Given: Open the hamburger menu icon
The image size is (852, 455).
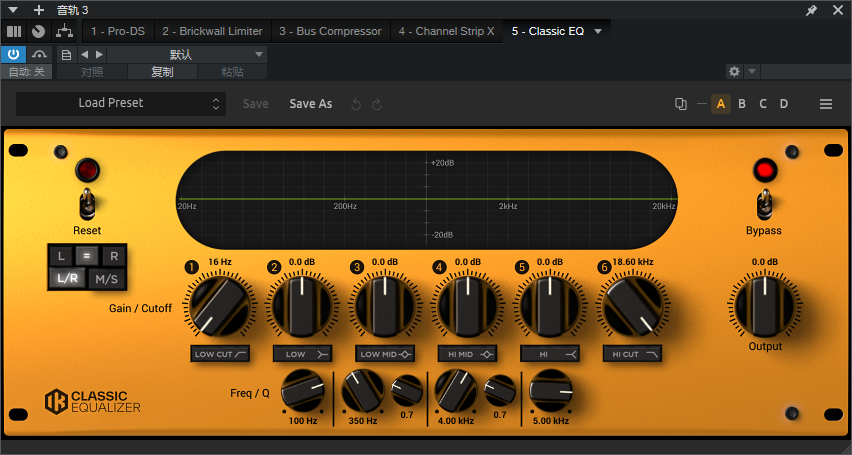Looking at the screenshot, I should click(x=826, y=104).
